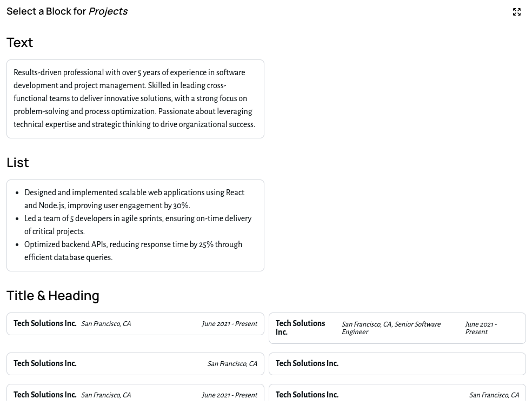Click the fullscreen expand icon
Screen dimensions: 532x412
click(x=516, y=11)
